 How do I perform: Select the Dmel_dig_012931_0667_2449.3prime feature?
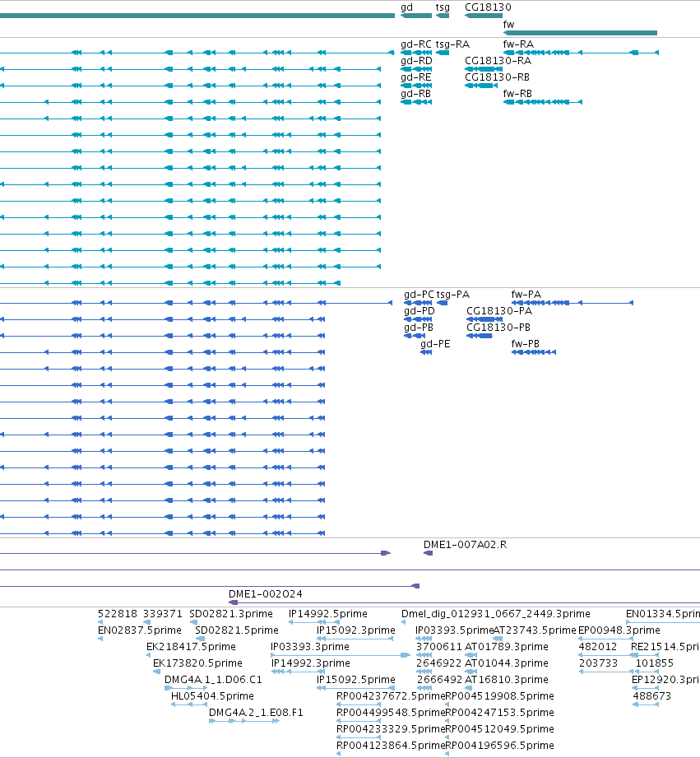point(403,622)
